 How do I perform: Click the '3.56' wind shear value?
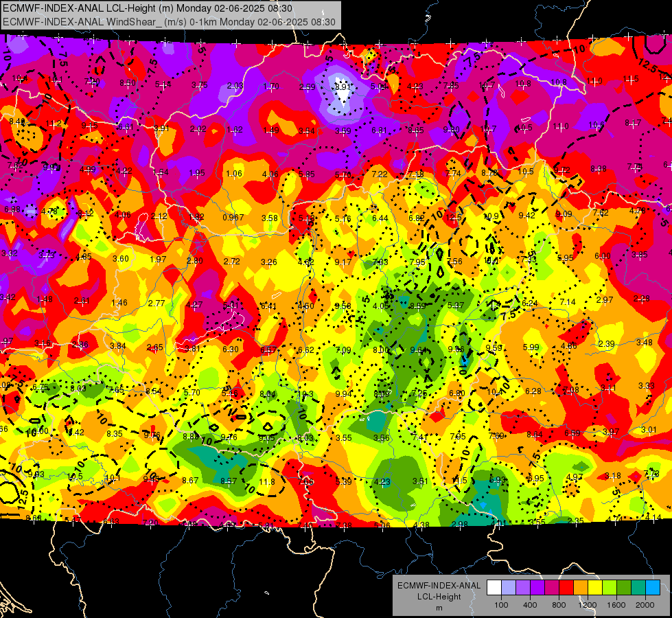pyautogui.click(x=382, y=438)
